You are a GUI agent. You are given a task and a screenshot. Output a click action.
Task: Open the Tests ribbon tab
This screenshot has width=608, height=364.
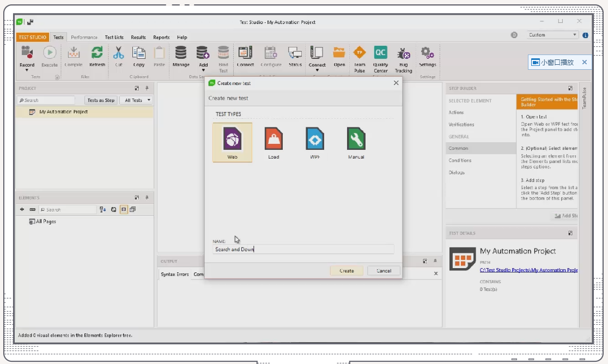point(58,37)
